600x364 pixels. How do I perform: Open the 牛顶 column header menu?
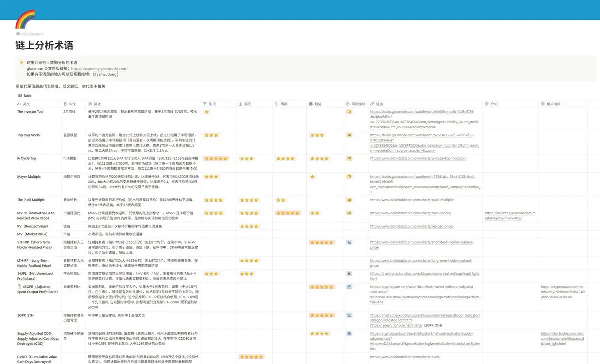click(x=218, y=104)
